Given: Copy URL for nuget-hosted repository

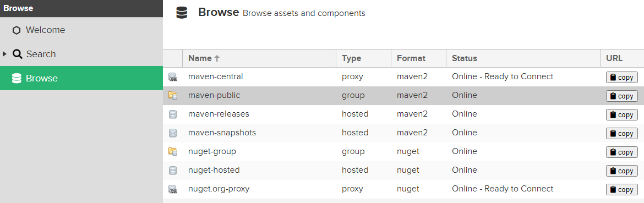Looking at the screenshot, I should pyautogui.click(x=622, y=171).
